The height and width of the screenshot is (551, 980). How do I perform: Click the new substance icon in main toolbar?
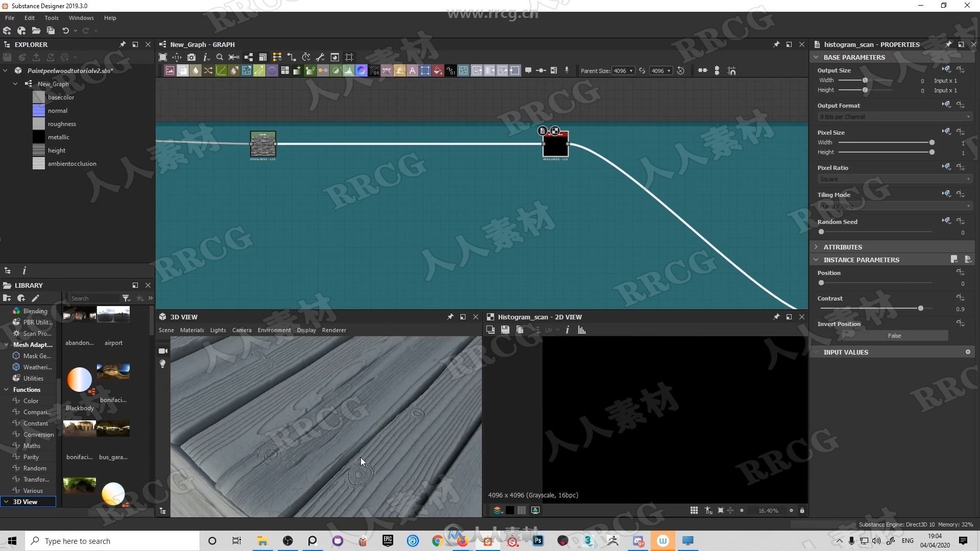tap(7, 31)
